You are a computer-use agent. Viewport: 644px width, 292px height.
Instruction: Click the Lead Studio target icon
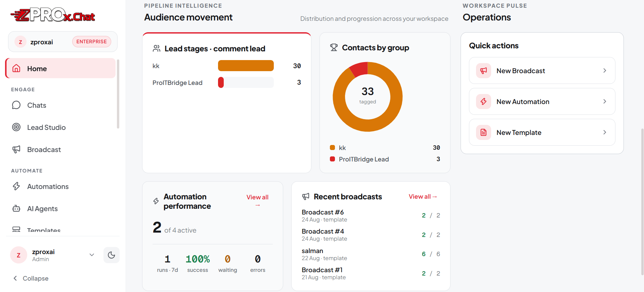point(16,127)
